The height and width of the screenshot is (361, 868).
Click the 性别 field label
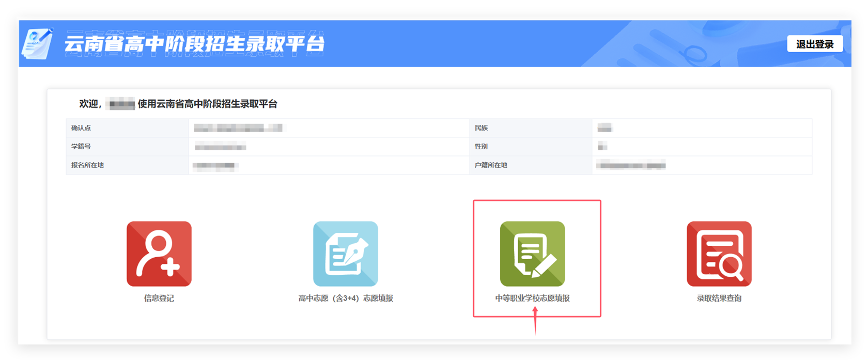(481, 147)
